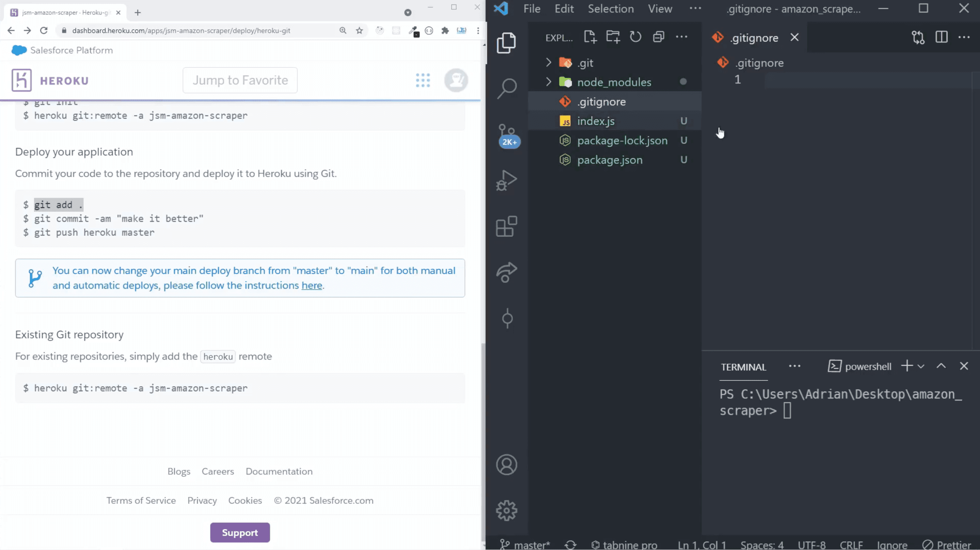This screenshot has width=980, height=550.
Task: Open package-lock.json in the Explorer
Action: [x=615, y=140]
